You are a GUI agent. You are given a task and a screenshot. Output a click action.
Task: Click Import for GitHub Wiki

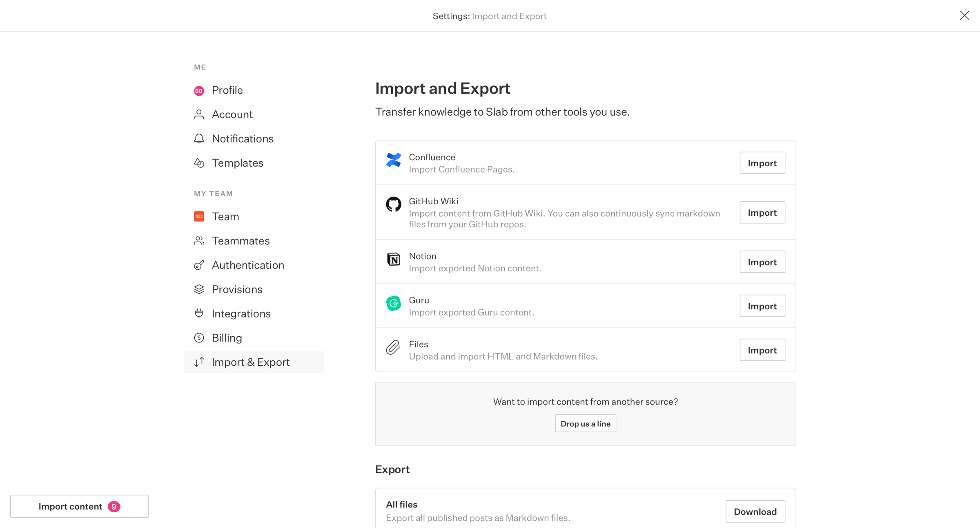(x=762, y=212)
